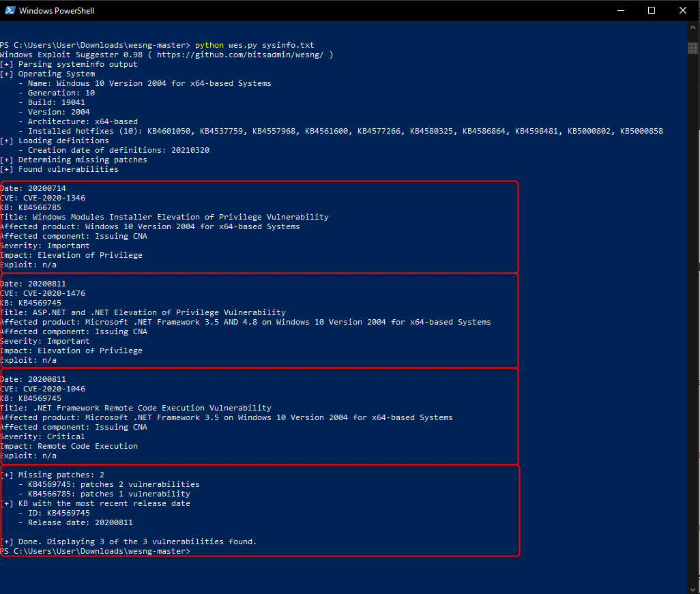
Task: Click the 'Found vulnerabilities' line
Action: pos(59,170)
